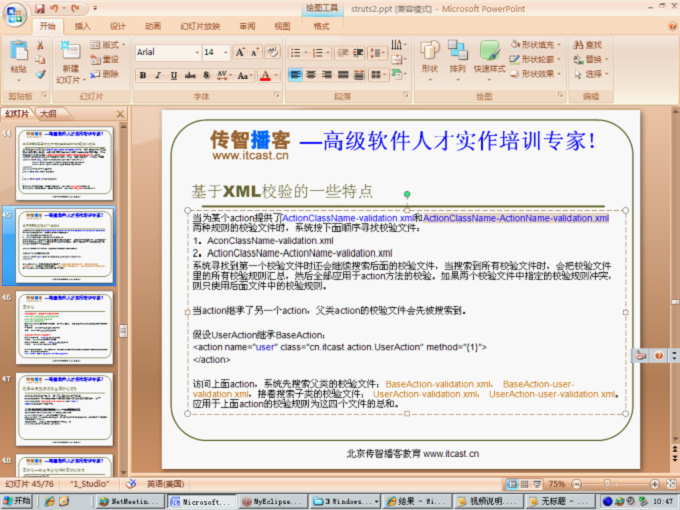Toggle italic formatting

click(158, 75)
